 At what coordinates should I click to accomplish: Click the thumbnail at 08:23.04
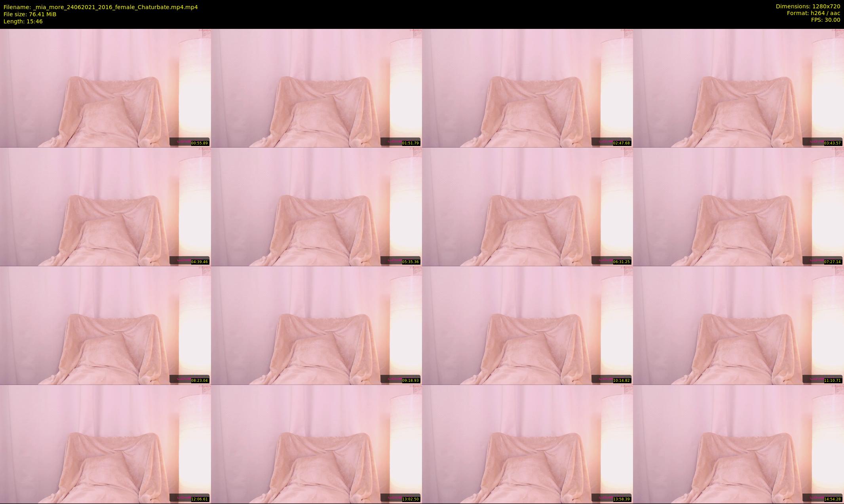pos(105,325)
